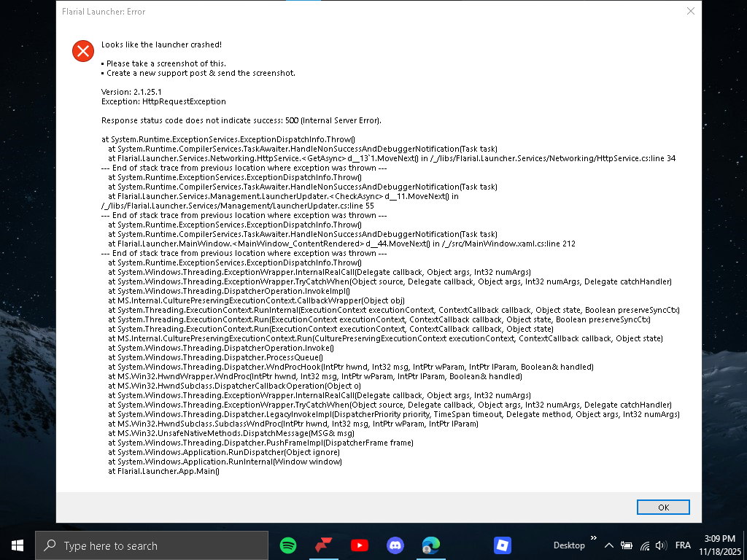Image resolution: width=747 pixels, height=560 pixels.
Task: Click 'at Flarial.Launcher.App.Main()' line
Action: pyautogui.click(x=163, y=472)
